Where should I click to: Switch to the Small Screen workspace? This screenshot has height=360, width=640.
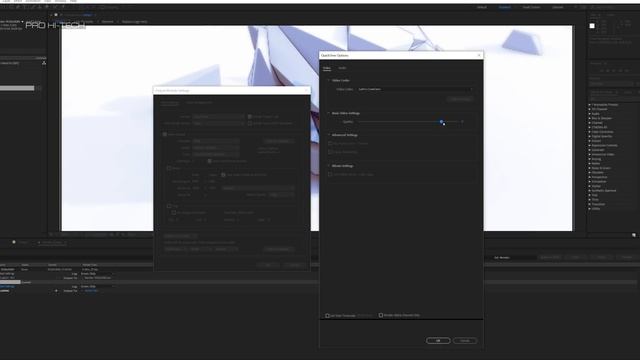click(531, 7)
